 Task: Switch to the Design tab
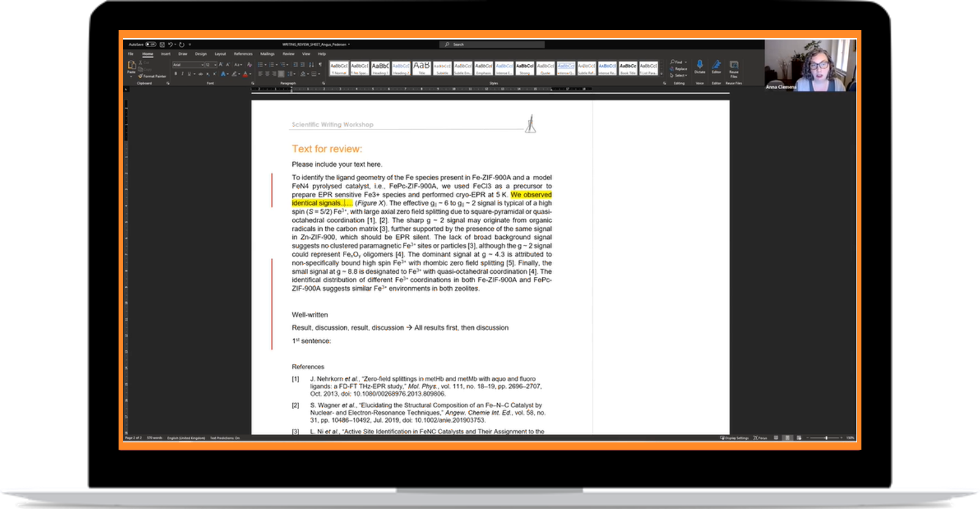pyautogui.click(x=201, y=54)
